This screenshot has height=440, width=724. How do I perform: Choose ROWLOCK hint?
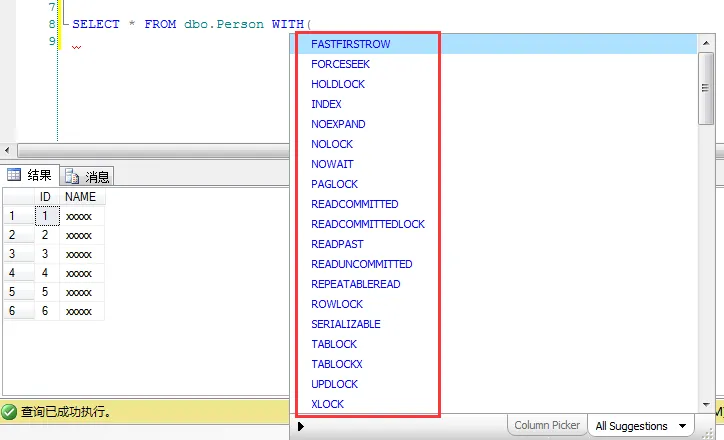point(337,304)
